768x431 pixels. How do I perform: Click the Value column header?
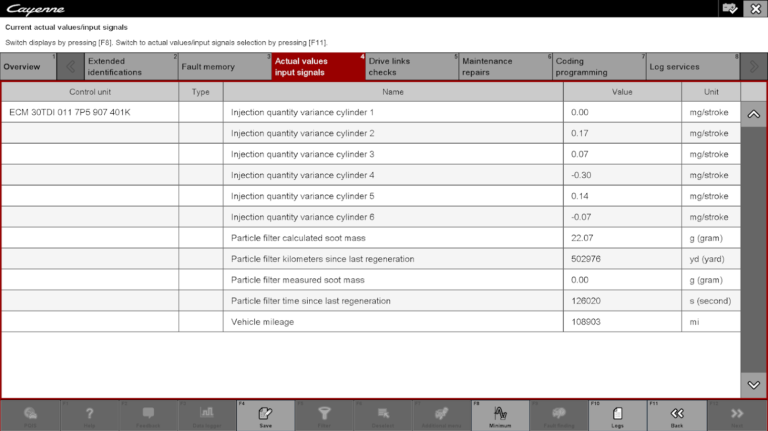click(x=622, y=92)
